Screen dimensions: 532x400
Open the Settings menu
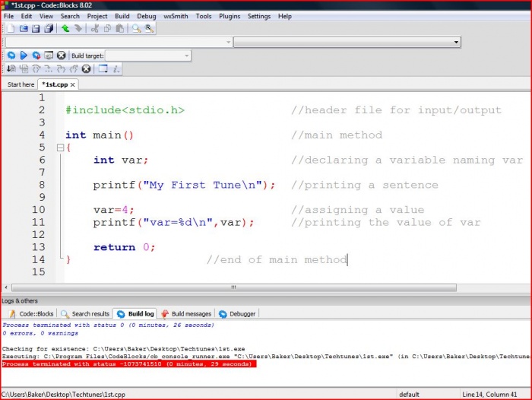click(259, 16)
